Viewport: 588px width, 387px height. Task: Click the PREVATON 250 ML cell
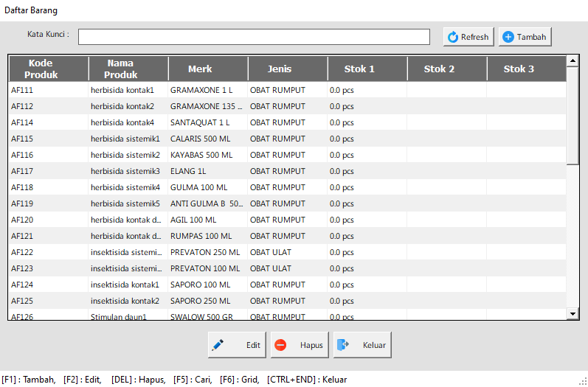click(x=208, y=252)
